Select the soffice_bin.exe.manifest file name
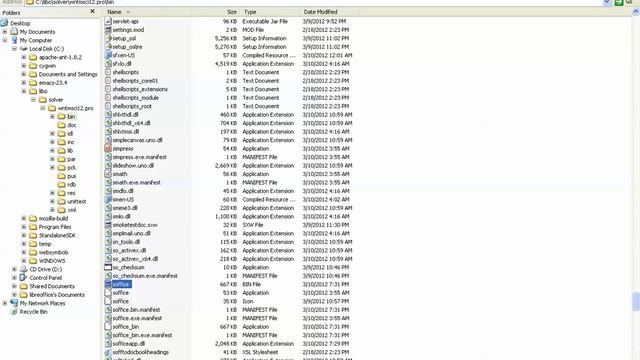Screen dimensions: 640x360 point(142,335)
